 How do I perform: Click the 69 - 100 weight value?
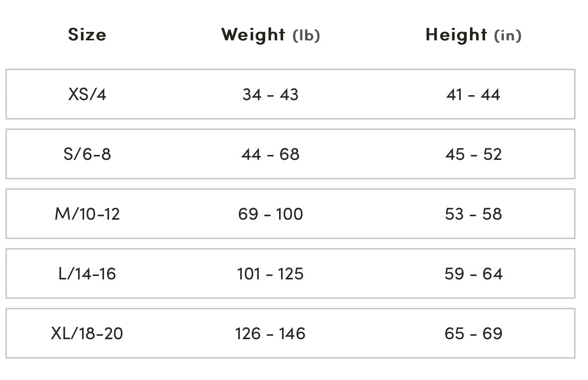click(270, 214)
